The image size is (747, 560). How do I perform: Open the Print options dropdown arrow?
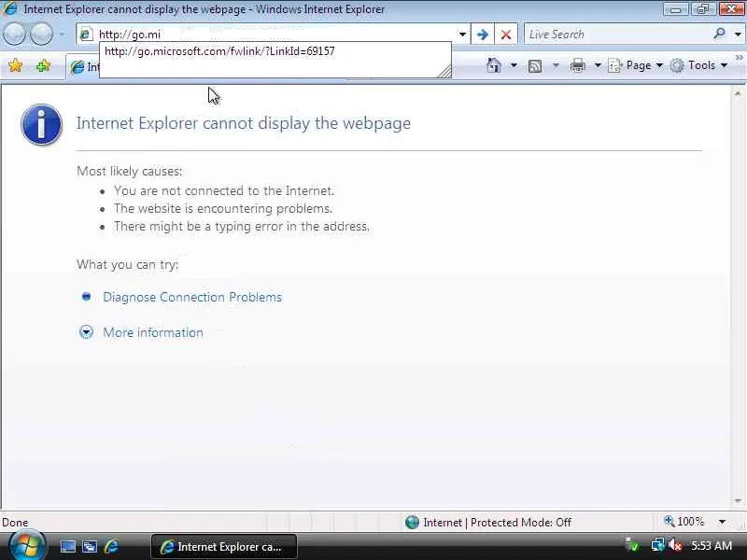pos(598,65)
